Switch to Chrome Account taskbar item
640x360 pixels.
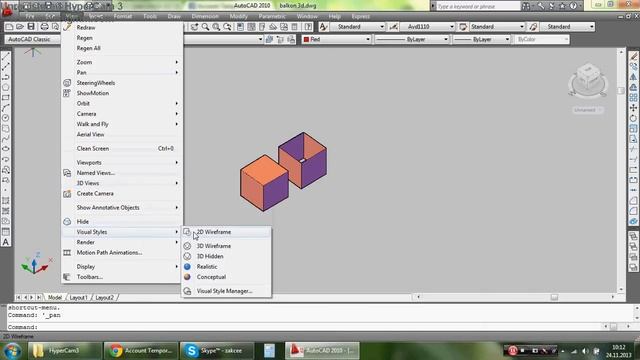coord(141,351)
